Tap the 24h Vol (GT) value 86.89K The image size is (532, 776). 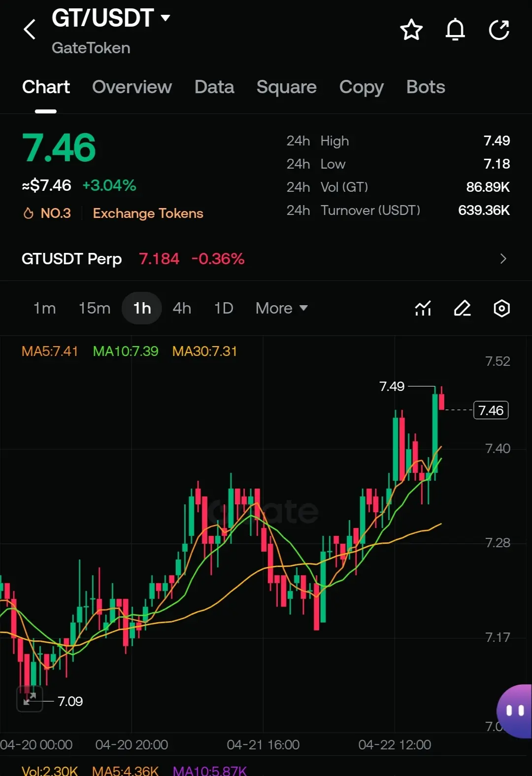tap(488, 187)
